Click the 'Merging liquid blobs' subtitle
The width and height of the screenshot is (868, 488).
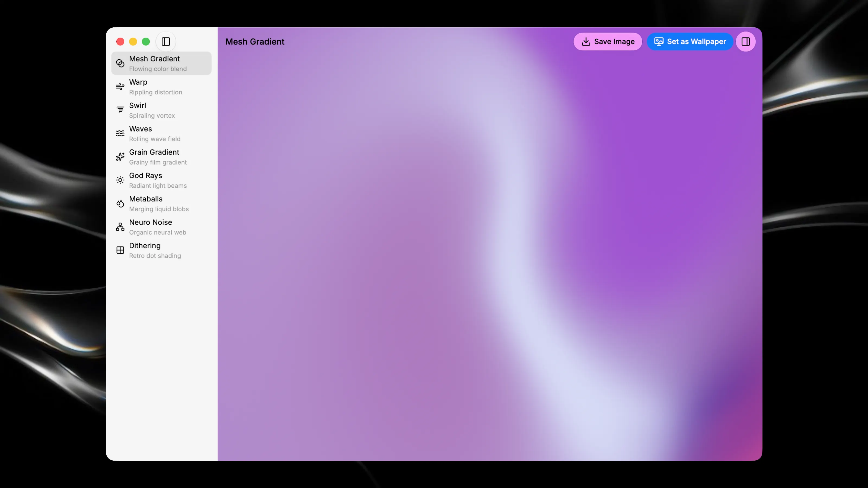(x=159, y=209)
